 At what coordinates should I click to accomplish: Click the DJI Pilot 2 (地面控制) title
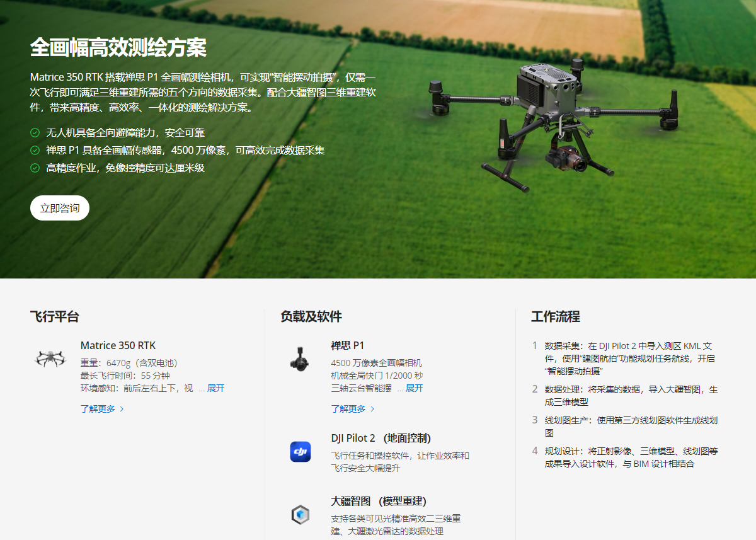(x=381, y=438)
